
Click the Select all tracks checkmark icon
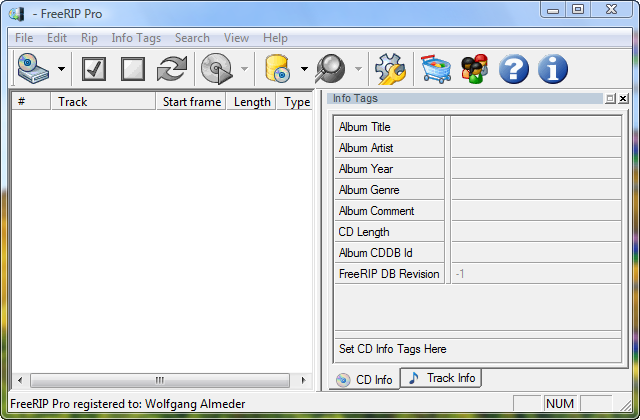(94, 69)
